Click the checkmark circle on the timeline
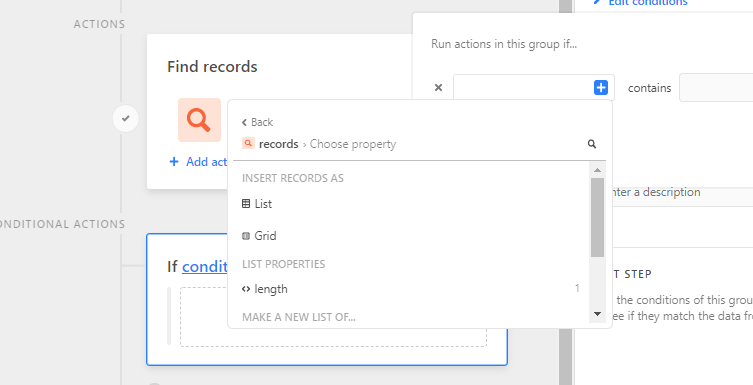The image size is (753, 385). coord(125,119)
